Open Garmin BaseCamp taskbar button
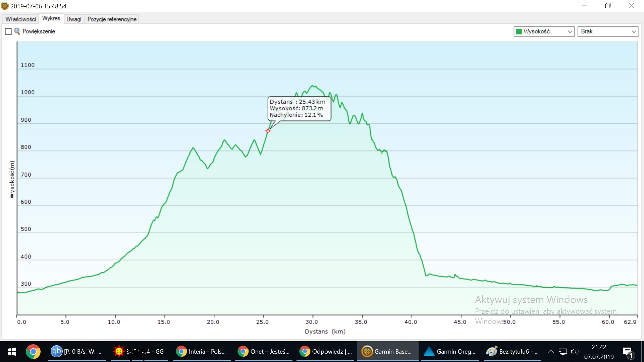 pos(387,351)
